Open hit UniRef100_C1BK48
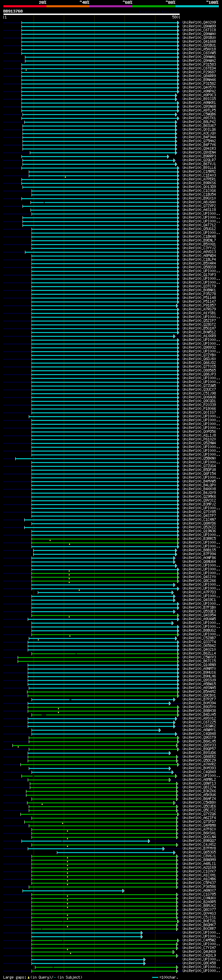The height and width of the screenshot is (980, 222). (x=199, y=237)
